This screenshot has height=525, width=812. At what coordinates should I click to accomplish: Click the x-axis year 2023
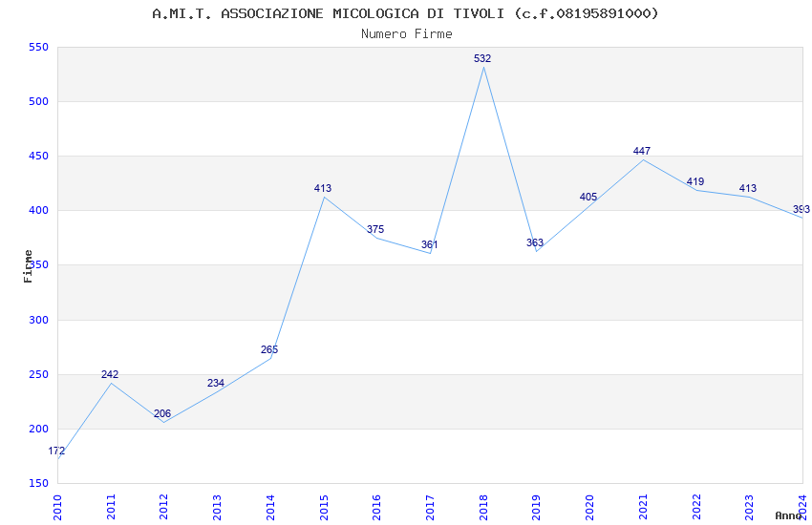pyautogui.click(x=749, y=508)
